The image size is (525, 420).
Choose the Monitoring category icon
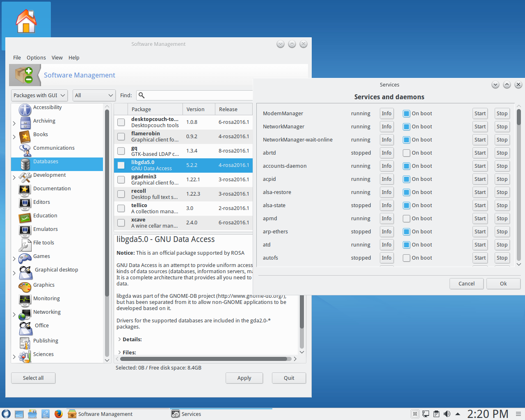pyautogui.click(x=25, y=300)
